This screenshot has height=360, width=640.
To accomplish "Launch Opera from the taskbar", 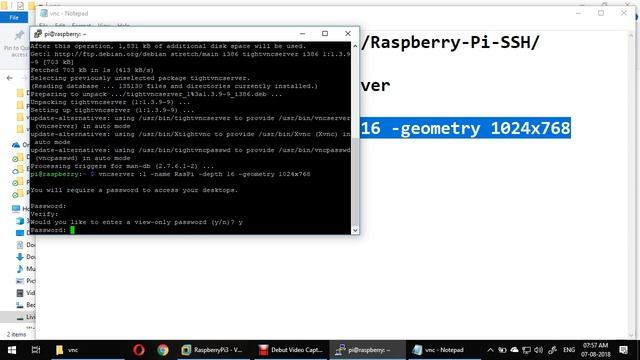I will [139, 350].
